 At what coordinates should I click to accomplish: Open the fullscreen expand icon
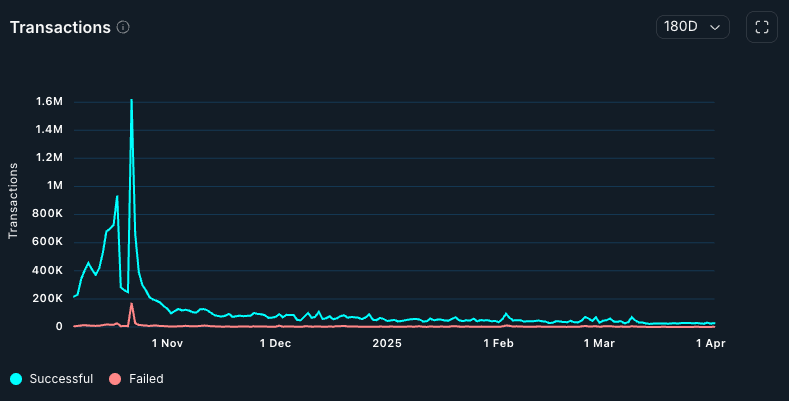tap(761, 27)
